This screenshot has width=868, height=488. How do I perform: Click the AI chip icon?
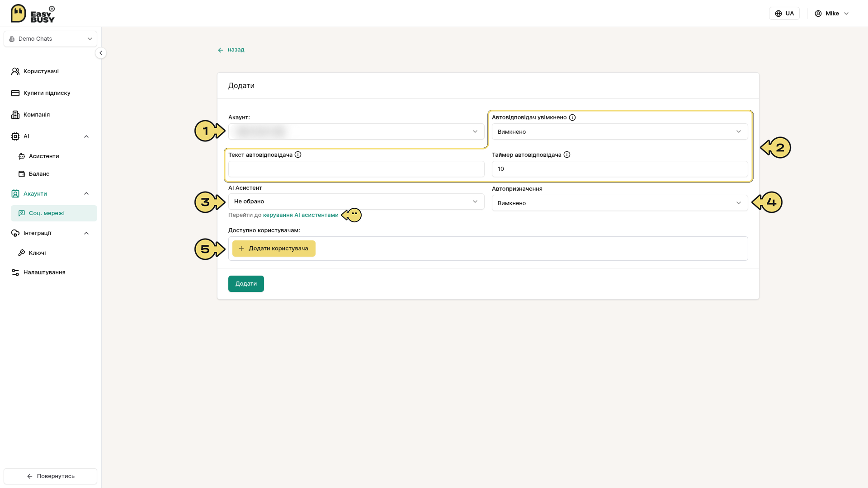(15, 136)
